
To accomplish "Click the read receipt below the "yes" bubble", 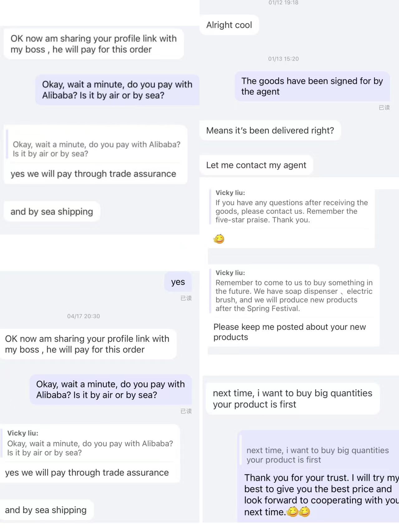I will point(186,298).
